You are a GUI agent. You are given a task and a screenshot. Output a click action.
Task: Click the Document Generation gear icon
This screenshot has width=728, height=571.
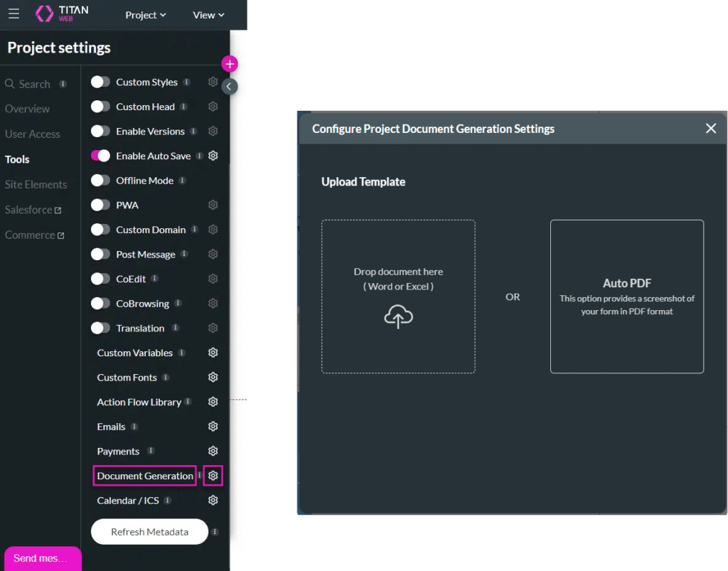pos(213,476)
